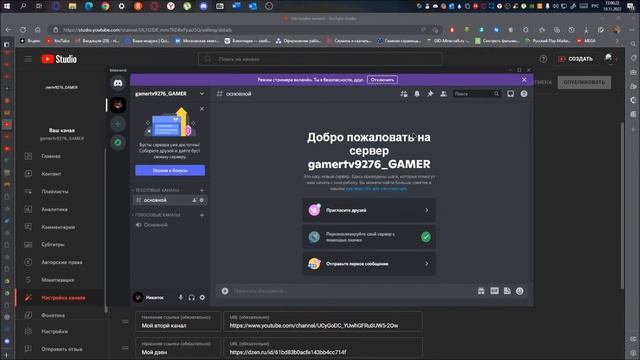Open Настройка канала in the YouTube Studio sidebar
This screenshot has height=360, width=640.
pyautogui.click(x=60, y=298)
